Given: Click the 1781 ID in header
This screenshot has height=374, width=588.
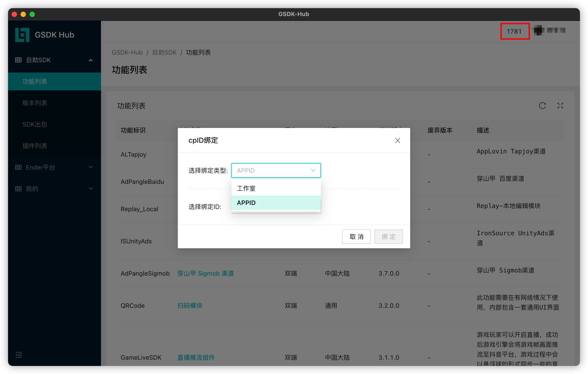Looking at the screenshot, I should (514, 31).
